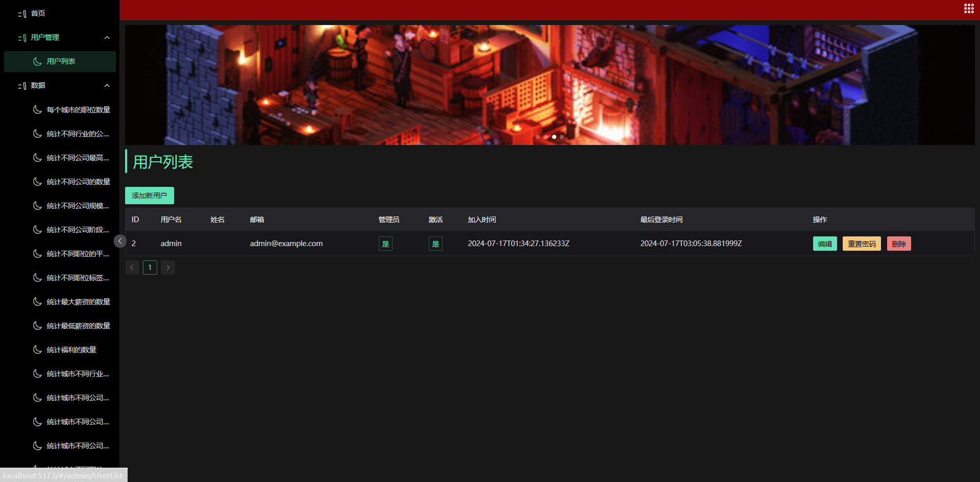
Task: Click the icon beside 首页 in sidebar
Action: 22,14
